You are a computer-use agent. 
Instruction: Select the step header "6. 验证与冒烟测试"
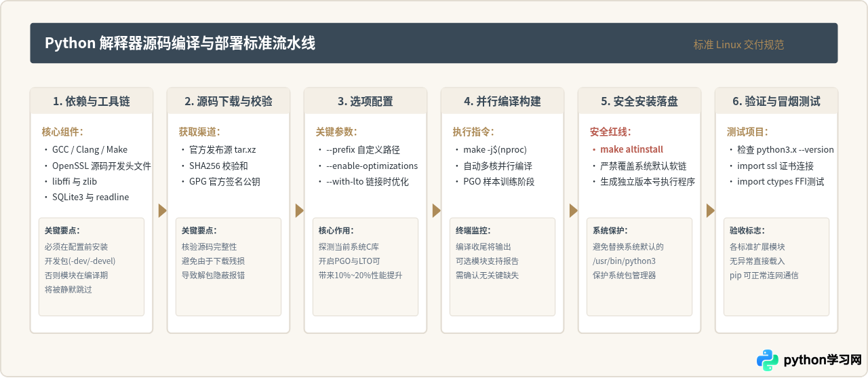click(776, 101)
